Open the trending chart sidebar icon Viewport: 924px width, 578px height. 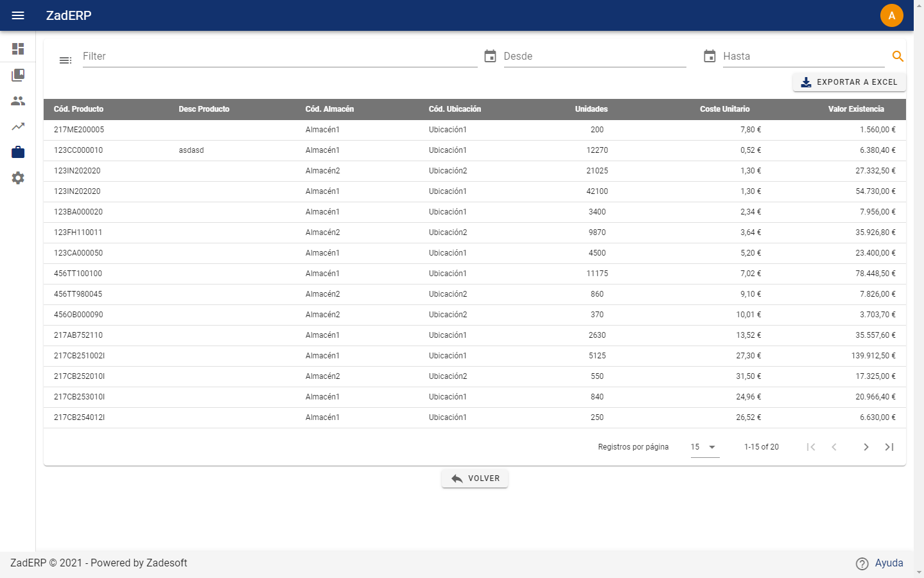18,127
